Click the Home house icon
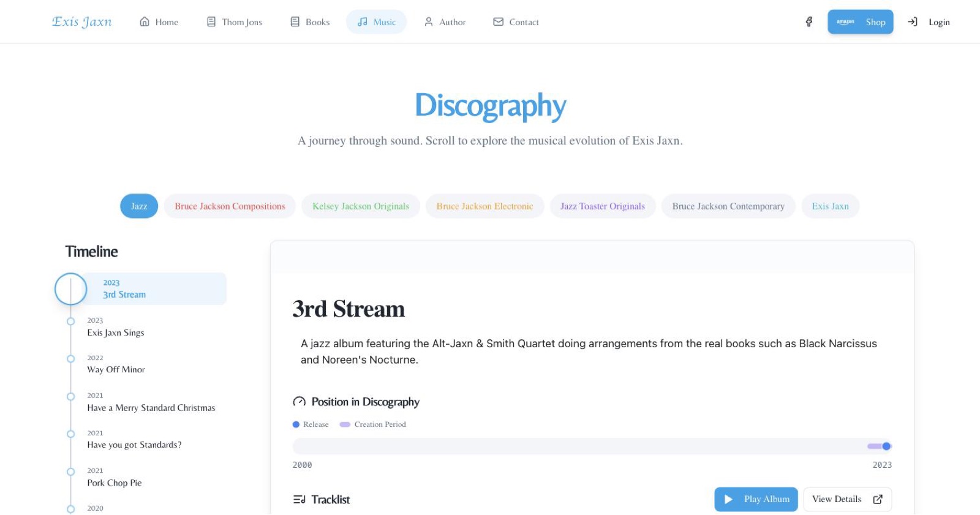Image resolution: width=980 pixels, height=515 pixels. coord(145,22)
